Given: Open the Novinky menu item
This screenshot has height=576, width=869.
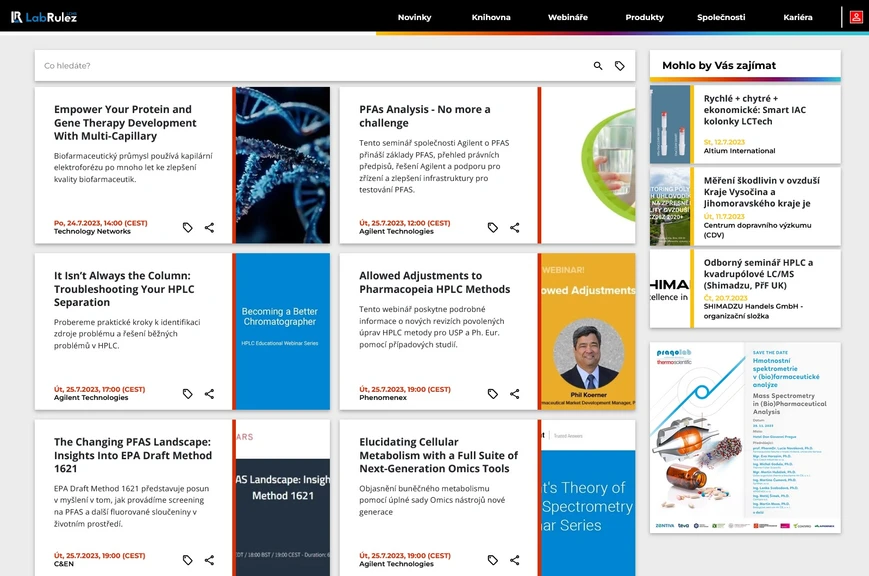Looking at the screenshot, I should [x=414, y=17].
